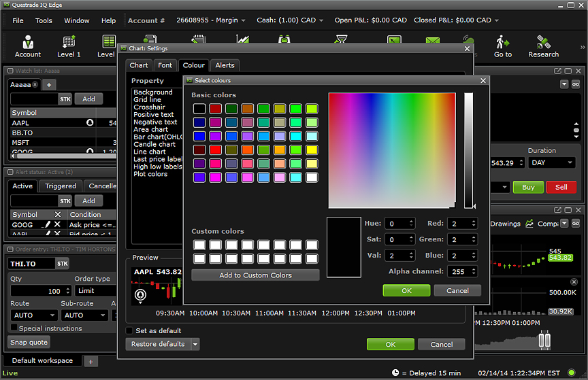588x380 pixels.
Task: Pop out the right order panel
Action: pyautogui.click(x=557, y=71)
